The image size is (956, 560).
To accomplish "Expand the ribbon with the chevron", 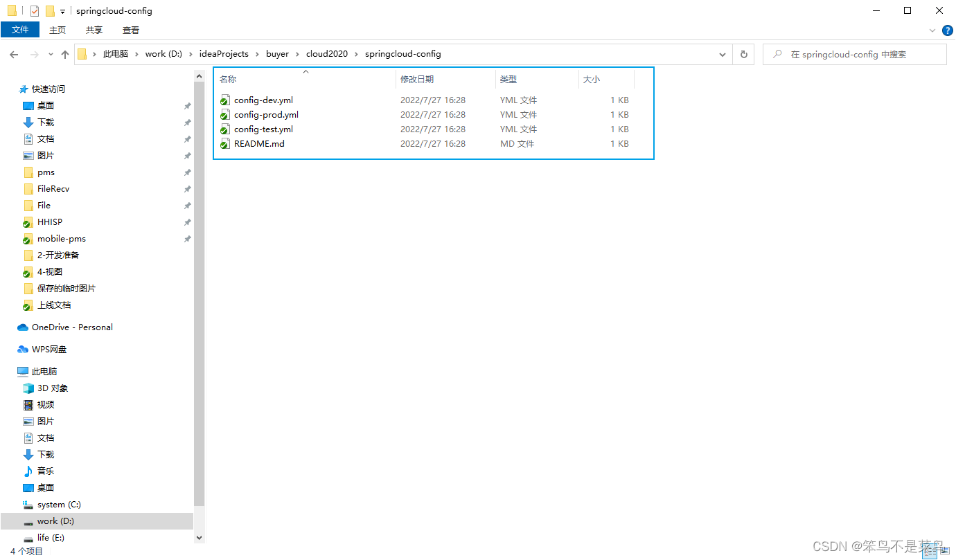I will tap(932, 30).
